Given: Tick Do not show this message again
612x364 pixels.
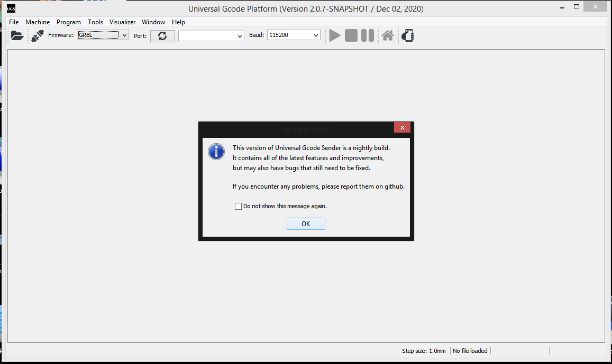Looking at the screenshot, I should (x=238, y=206).
